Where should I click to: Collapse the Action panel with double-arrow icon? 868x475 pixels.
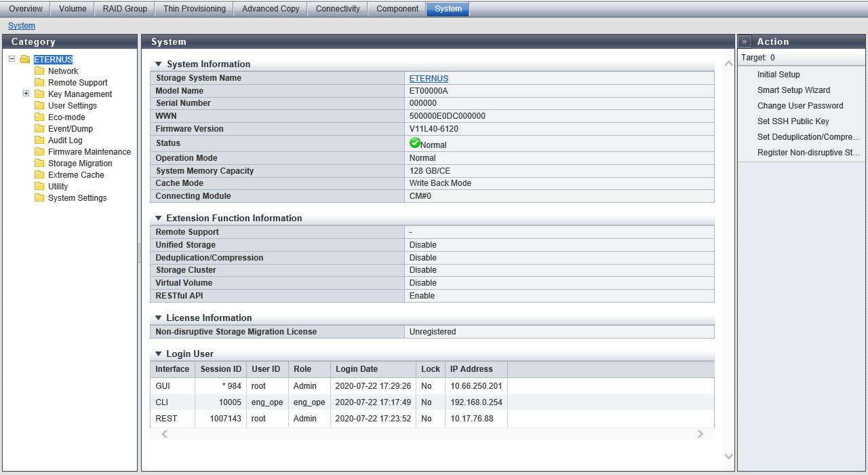(x=745, y=41)
